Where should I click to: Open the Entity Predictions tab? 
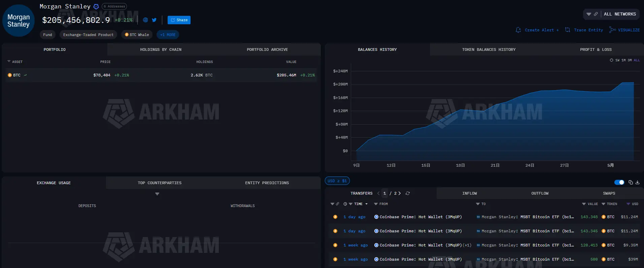[267, 183]
